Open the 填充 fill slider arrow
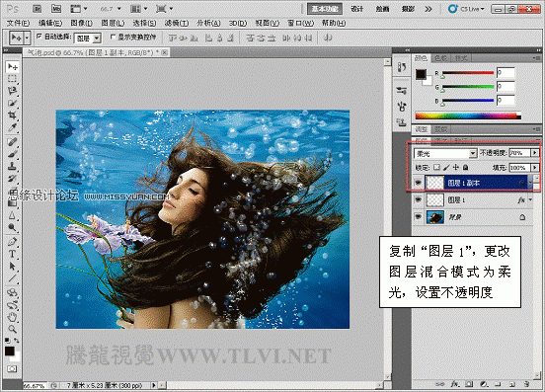 [x=534, y=168]
